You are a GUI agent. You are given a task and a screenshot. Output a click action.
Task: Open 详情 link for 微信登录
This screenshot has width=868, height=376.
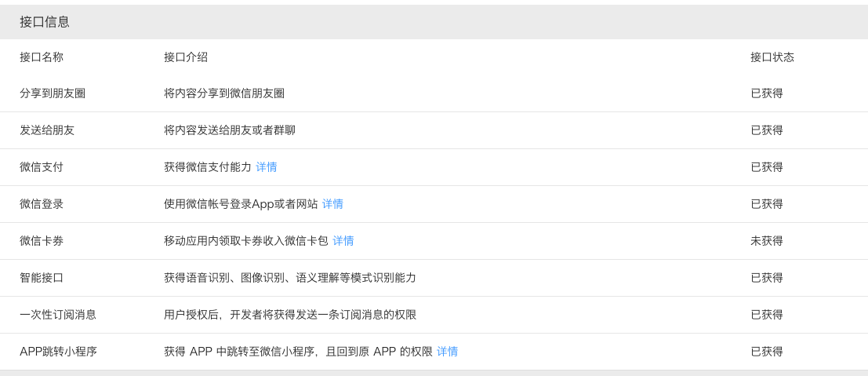332,204
